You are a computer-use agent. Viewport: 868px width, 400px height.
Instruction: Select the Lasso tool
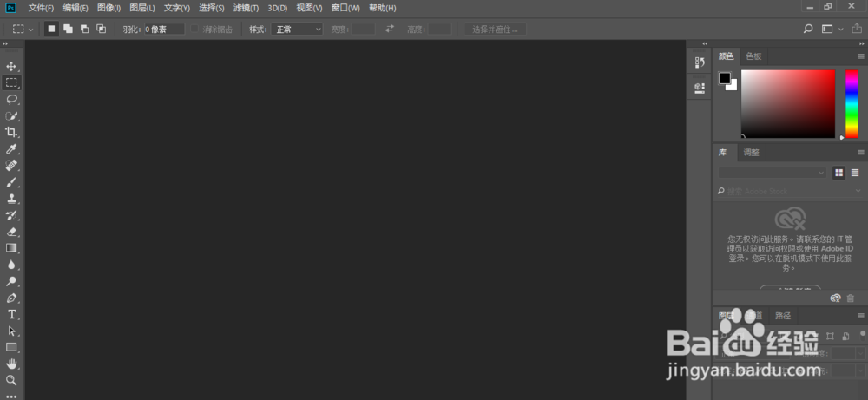click(11, 100)
